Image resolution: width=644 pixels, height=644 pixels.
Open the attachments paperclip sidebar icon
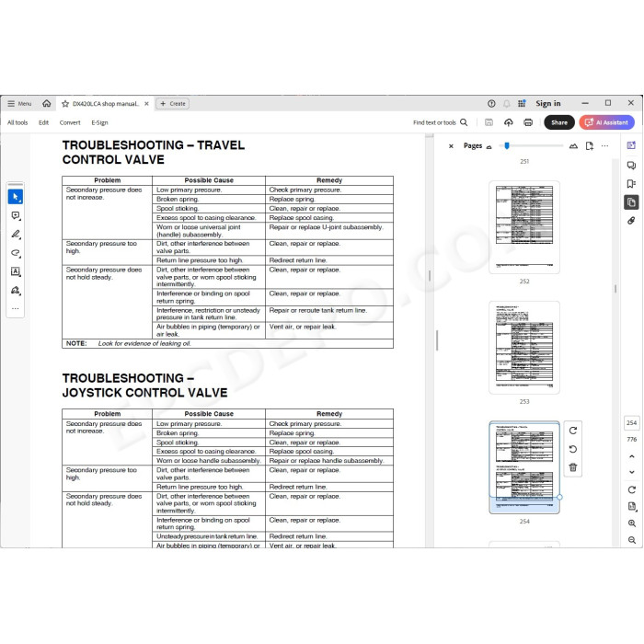(x=631, y=221)
